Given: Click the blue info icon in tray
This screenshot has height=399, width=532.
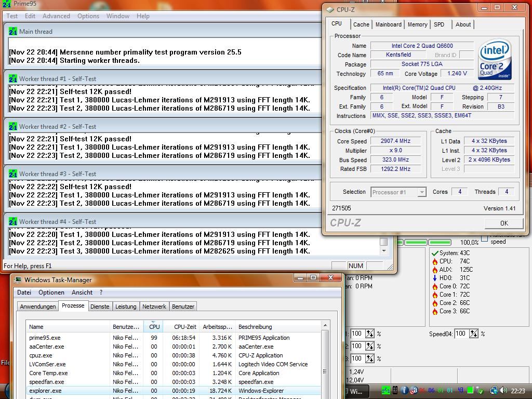Looking at the screenshot, I should point(405,390).
